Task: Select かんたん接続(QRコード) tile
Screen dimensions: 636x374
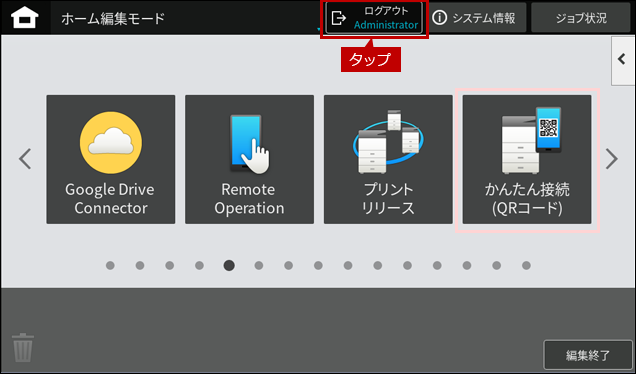Action: point(527,159)
